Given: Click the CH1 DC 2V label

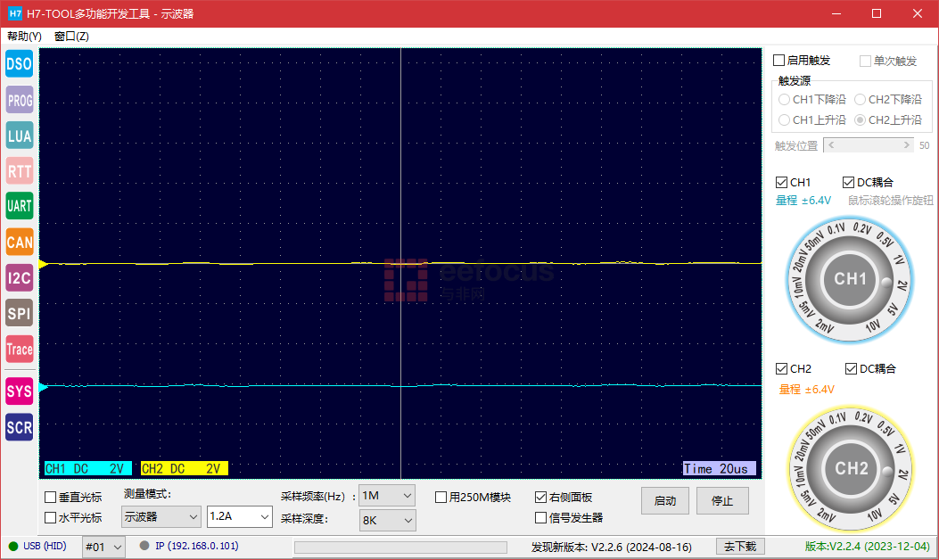Looking at the screenshot, I should tap(87, 468).
